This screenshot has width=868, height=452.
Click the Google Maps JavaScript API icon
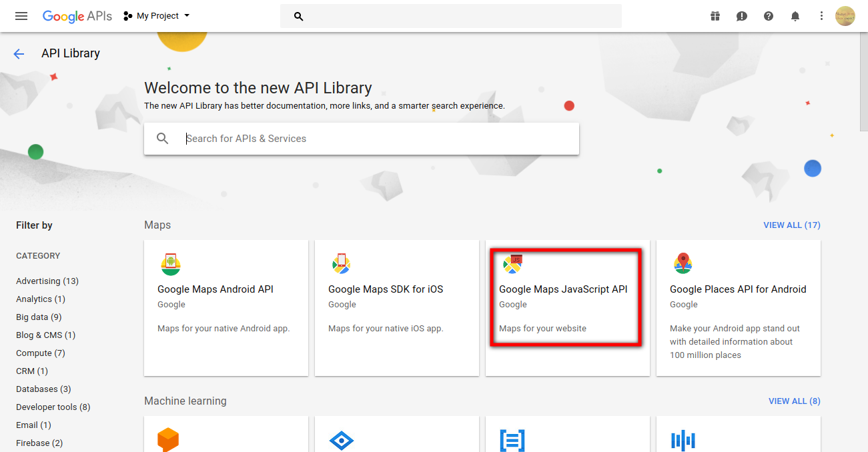coord(512,264)
